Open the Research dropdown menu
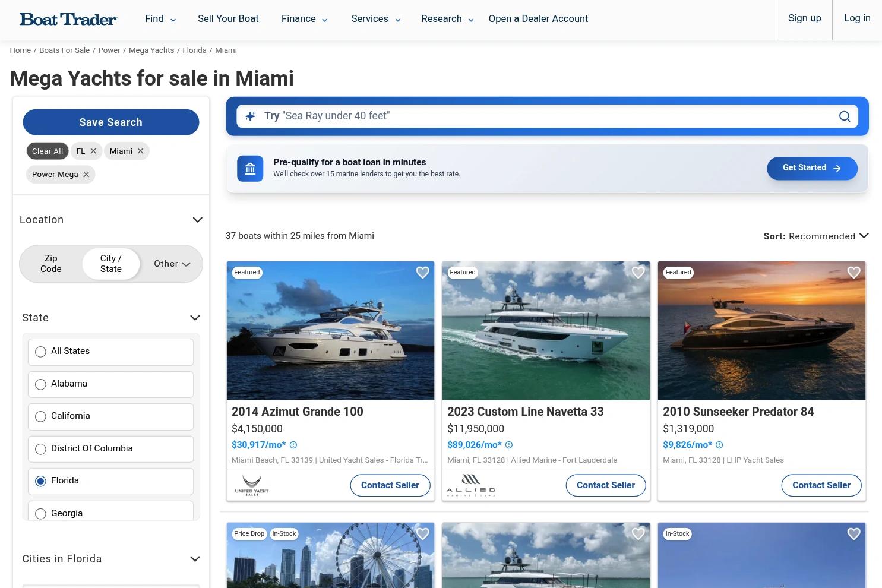This screenshot has height=588, width=882. click(448, 19)
